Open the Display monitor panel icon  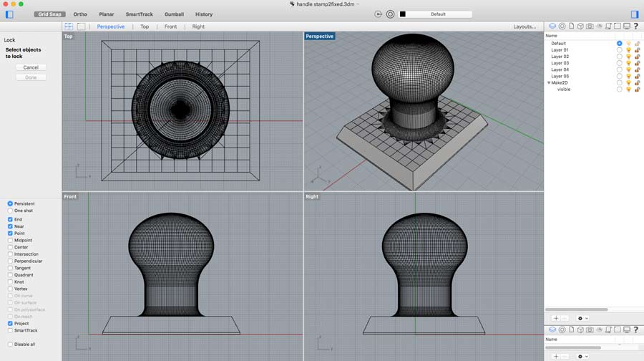[x=627, y=27]
